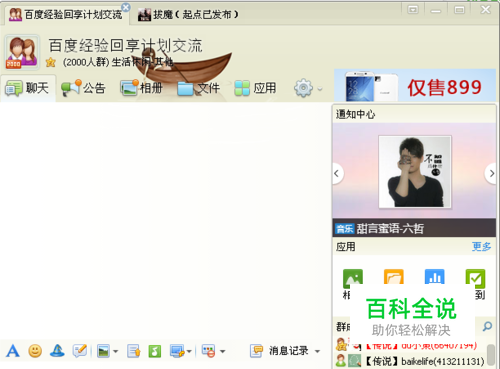Click 更多 to see more apps
The height and width of the screenshot is (369, 500).
481,247
